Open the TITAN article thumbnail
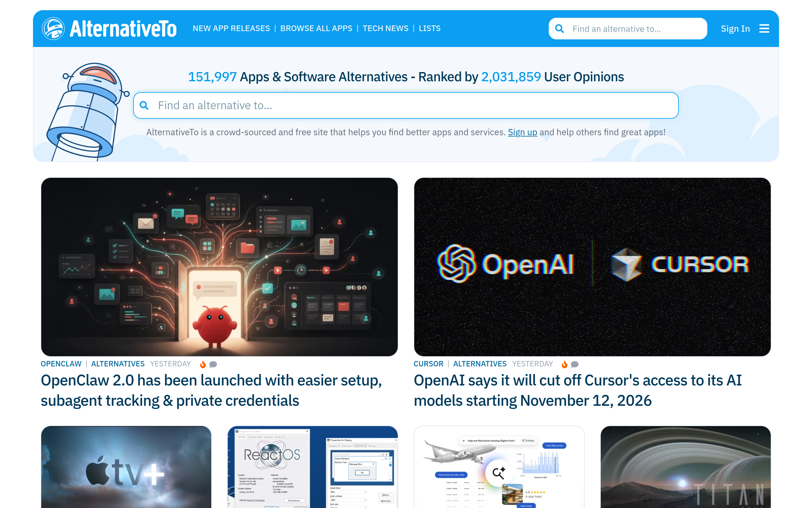The width and height of the screenshot is (812, 508). pos(685,467)
